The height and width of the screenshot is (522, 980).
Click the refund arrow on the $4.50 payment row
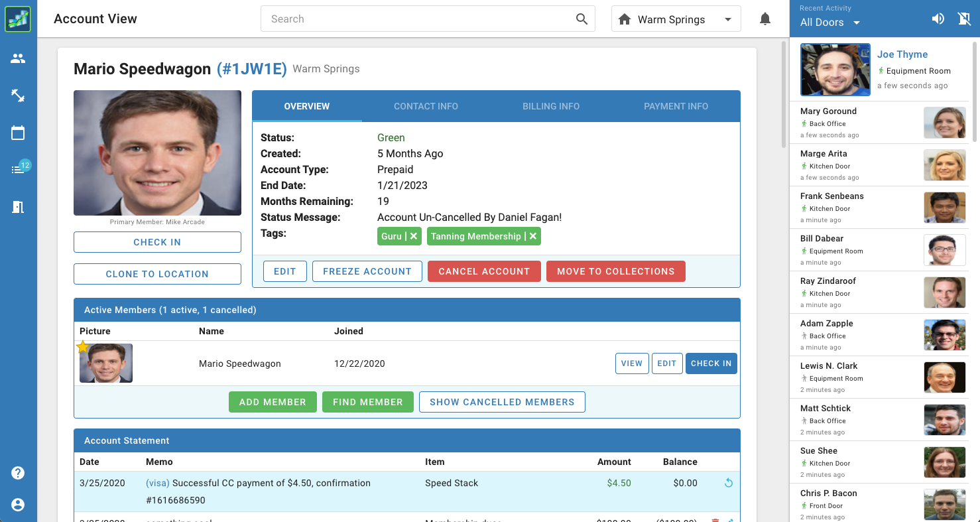coord(728,483)
